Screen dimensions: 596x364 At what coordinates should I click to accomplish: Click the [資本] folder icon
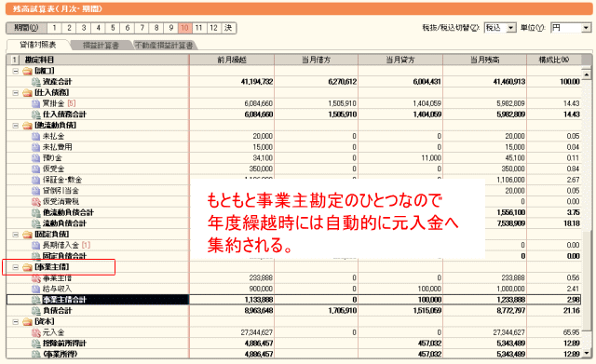click(x=27, y=322)
